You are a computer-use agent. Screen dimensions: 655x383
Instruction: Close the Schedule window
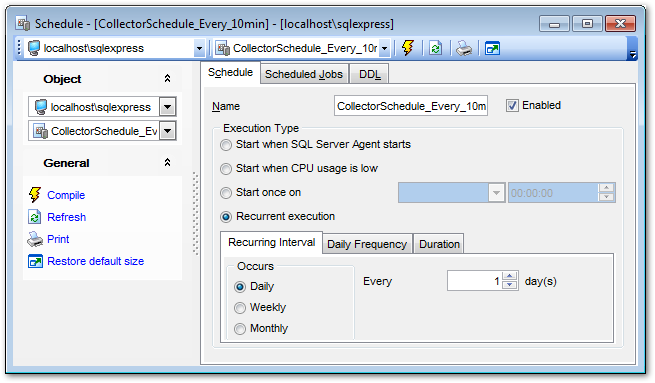click(x=620, y=24)
